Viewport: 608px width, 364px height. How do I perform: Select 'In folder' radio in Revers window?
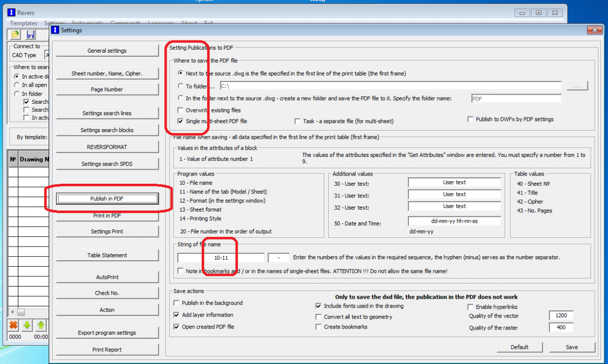17,94
